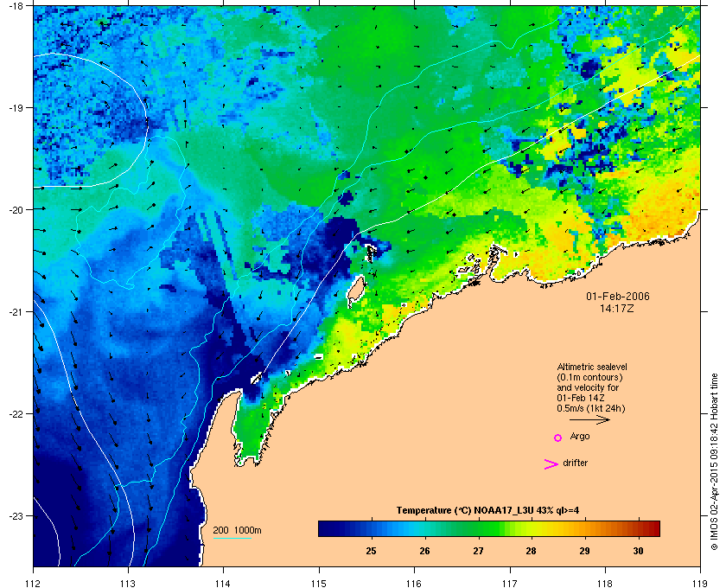Click the magenta drifter arrowhead symbol
726x588 pixels.
551,464
